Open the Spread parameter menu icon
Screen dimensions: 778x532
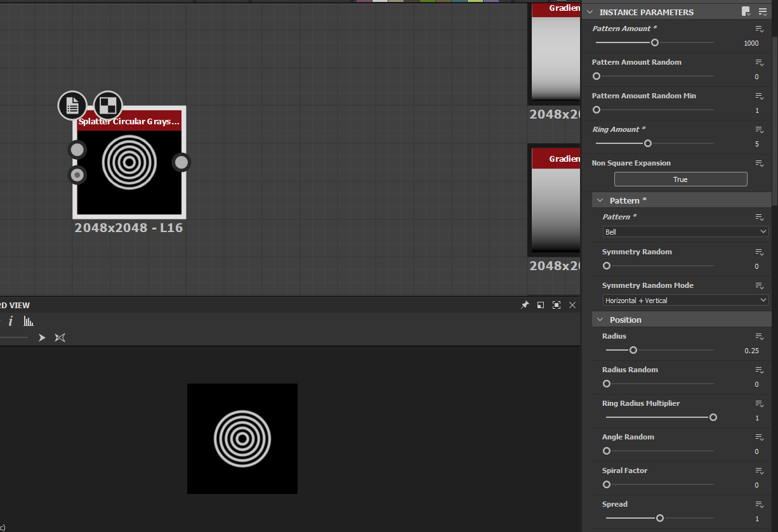[760, 505]
